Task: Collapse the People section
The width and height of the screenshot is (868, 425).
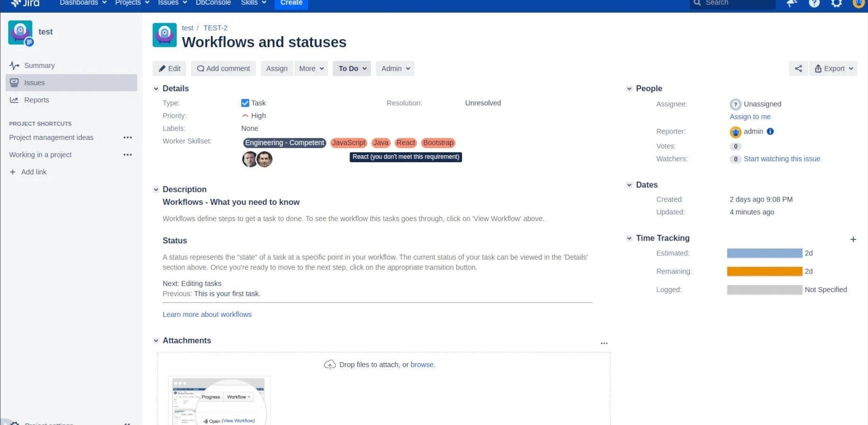Action: click(629, 89)
